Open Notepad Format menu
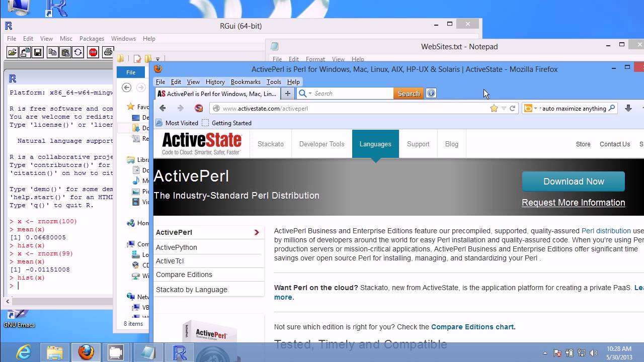The height and width of the screenshot is (362, 644). pyautogui.click(x=315, y=59)
